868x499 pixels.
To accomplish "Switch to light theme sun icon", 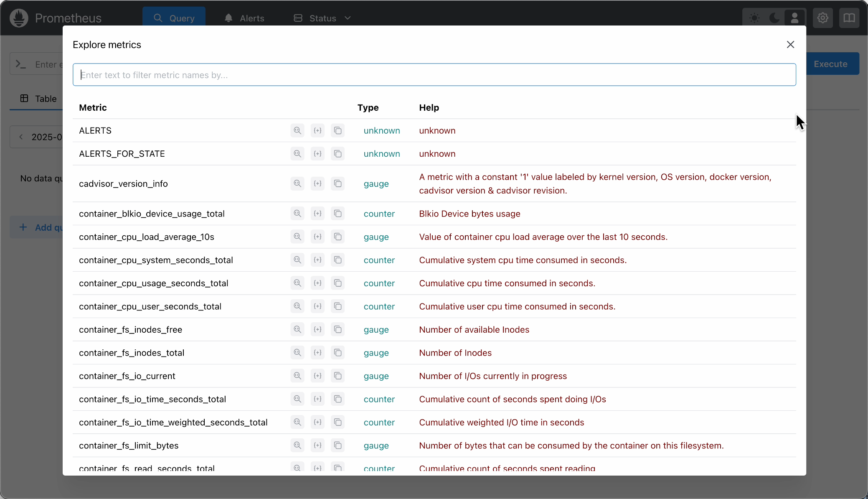I will (x=754, y=18).
